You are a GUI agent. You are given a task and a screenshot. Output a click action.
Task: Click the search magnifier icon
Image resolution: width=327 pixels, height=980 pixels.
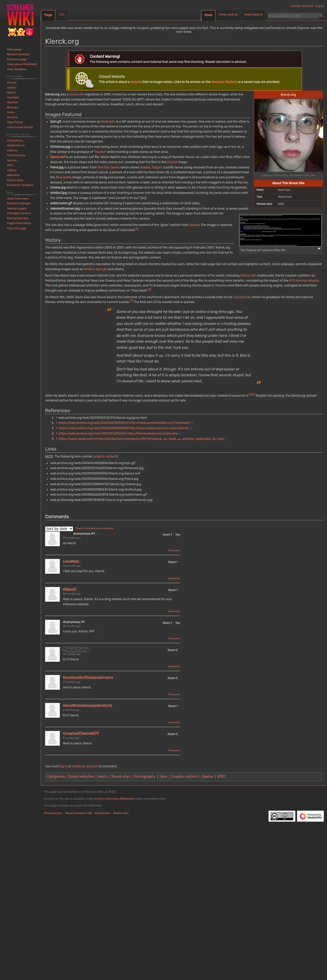(321, 16)
